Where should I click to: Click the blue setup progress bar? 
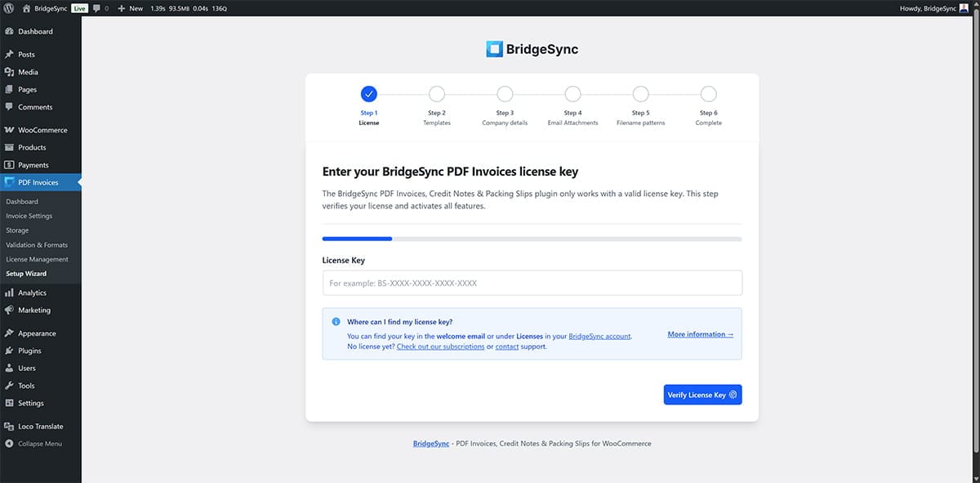tap(358, 239)
